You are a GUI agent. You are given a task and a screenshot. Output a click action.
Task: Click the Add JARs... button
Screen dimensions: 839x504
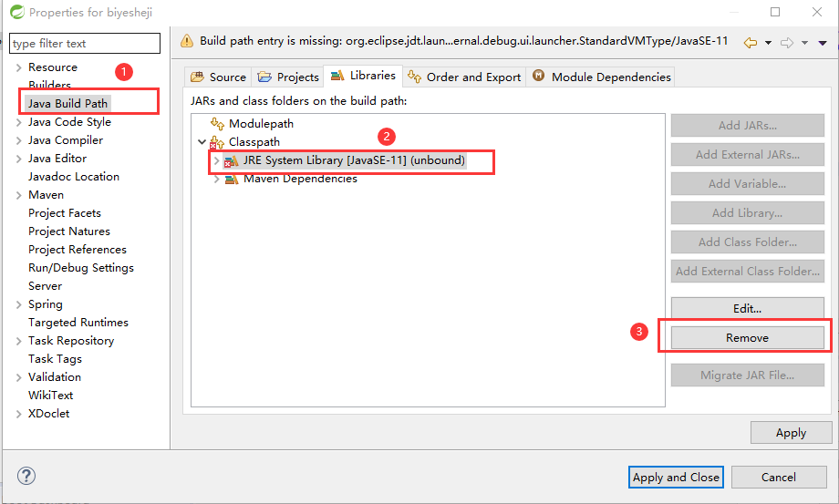(748, 125)
